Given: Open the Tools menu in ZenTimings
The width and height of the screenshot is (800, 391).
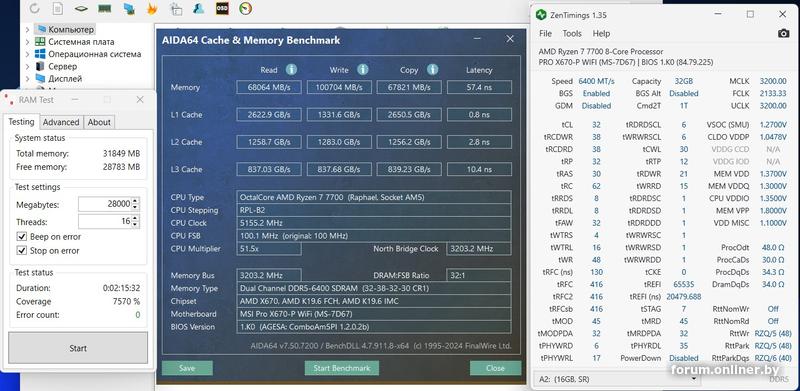Looking at the screenshot, I should pos(571,33).
